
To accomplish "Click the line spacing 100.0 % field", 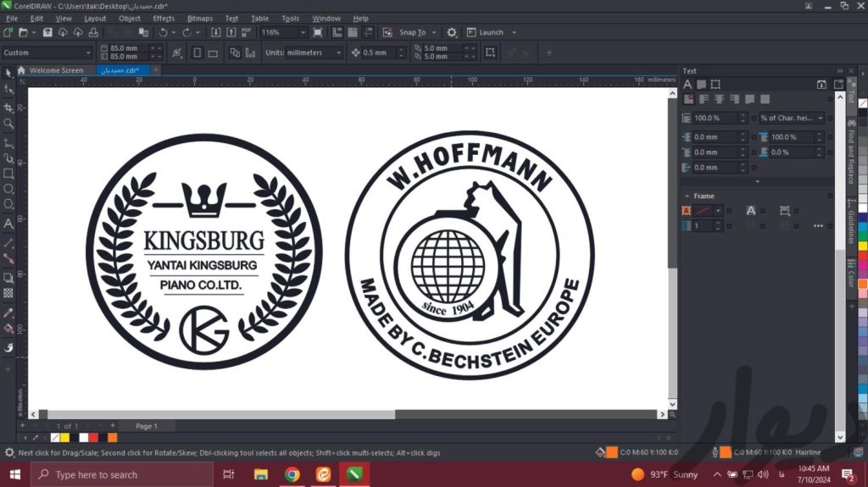I will click(x=715, y=118).
